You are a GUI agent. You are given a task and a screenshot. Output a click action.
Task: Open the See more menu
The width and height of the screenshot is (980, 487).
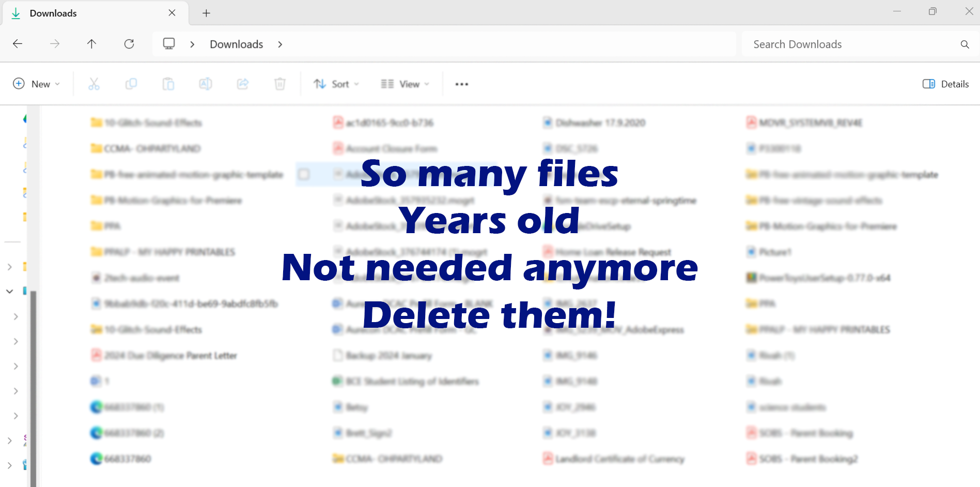click(x=461, y=83)
